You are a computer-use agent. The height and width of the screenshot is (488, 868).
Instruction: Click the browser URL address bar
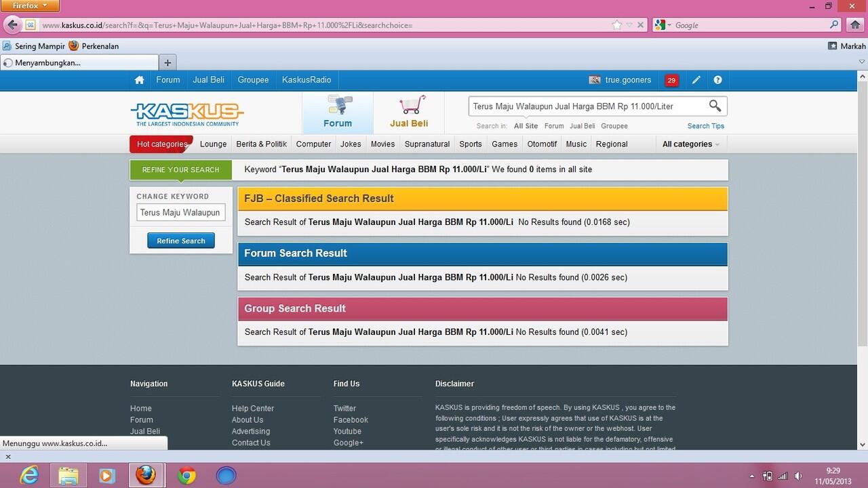point(324,25)
